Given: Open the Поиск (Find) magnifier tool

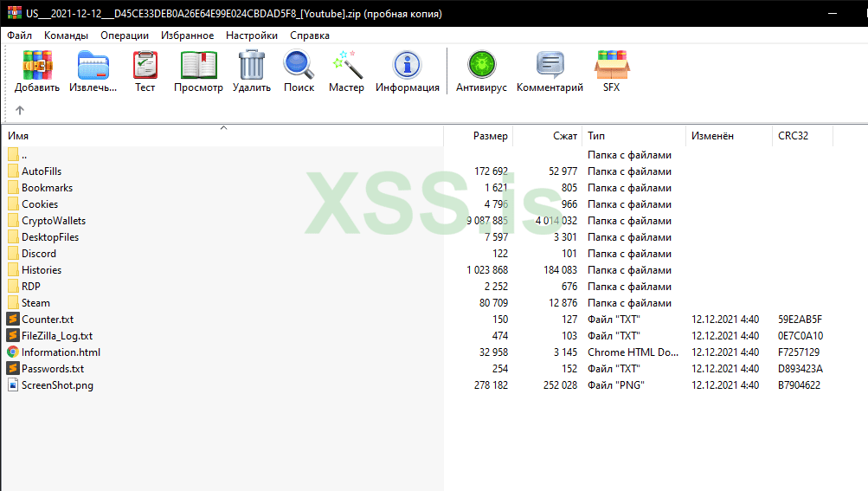Looking at the screenshot, I should (299, 66).
